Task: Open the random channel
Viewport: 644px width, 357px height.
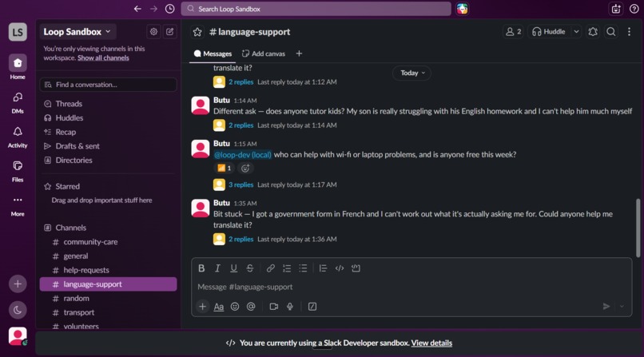Action: point(108,299)
